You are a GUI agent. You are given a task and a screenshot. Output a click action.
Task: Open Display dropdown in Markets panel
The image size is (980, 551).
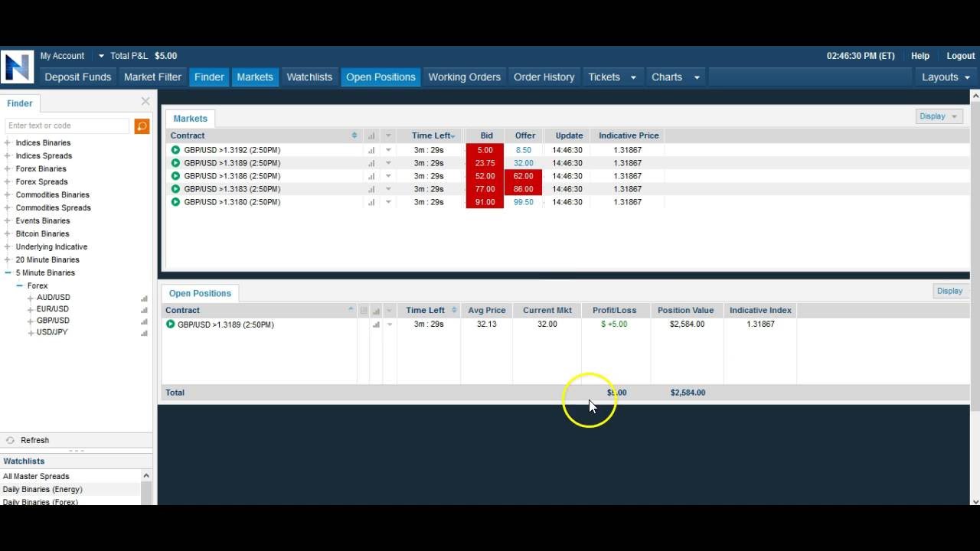coord(939,116)
